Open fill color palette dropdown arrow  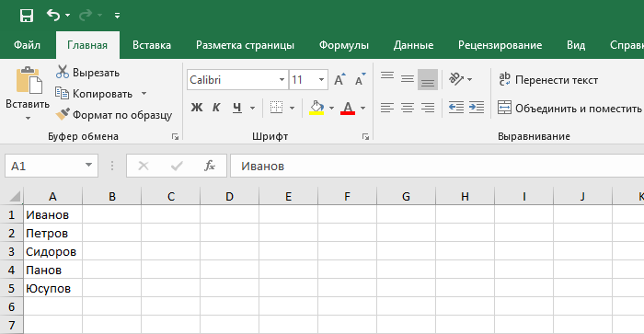pos(331,108)
